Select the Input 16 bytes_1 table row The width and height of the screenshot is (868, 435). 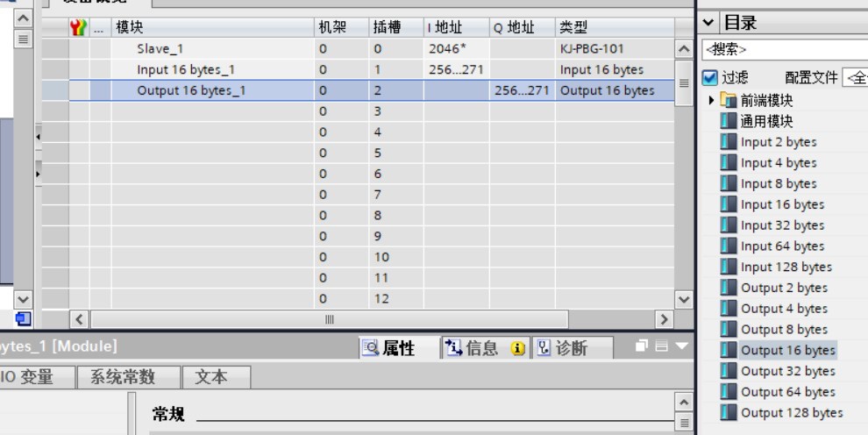pos(186,70)
